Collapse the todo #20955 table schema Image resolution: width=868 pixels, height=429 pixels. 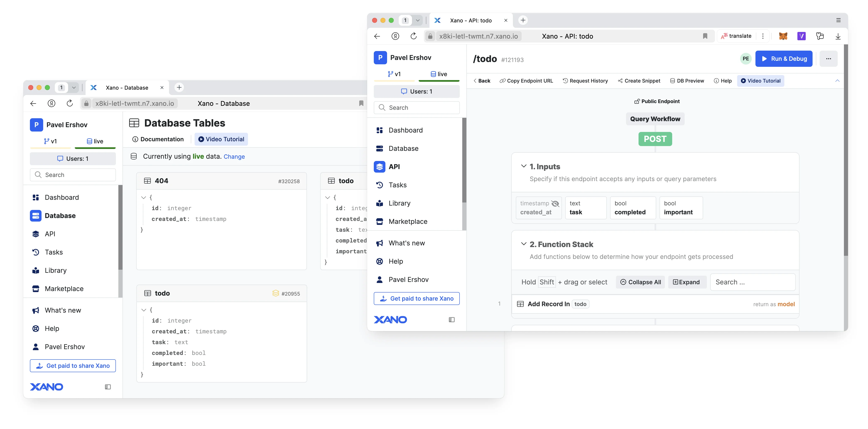143,310
